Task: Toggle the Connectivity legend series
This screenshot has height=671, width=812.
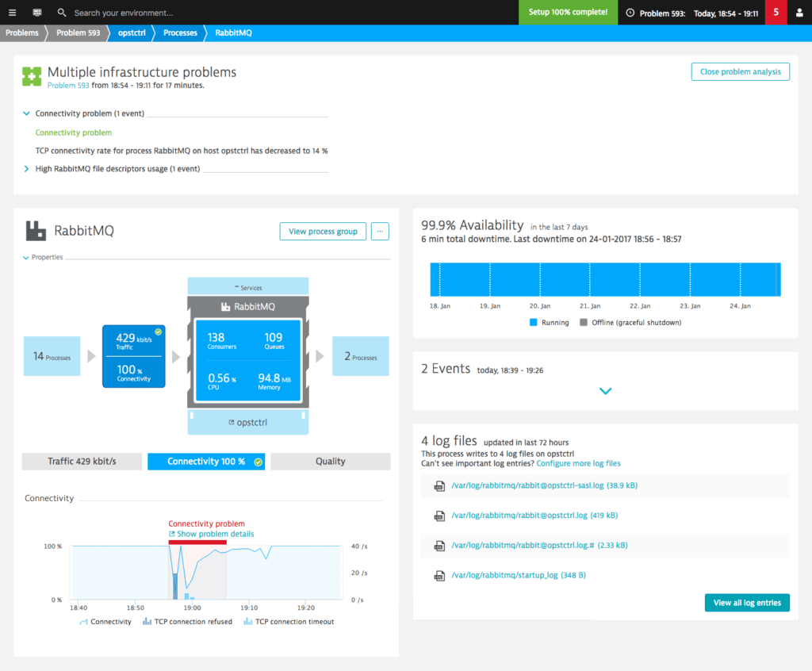Action: pyautogui.click(x=105, y=621)
